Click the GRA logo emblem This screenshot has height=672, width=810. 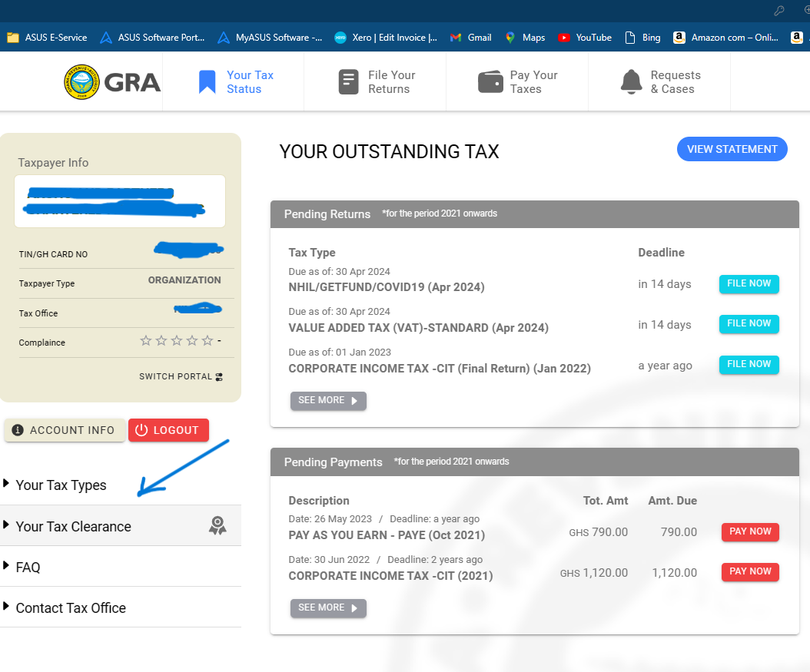[x=81, y=82]
